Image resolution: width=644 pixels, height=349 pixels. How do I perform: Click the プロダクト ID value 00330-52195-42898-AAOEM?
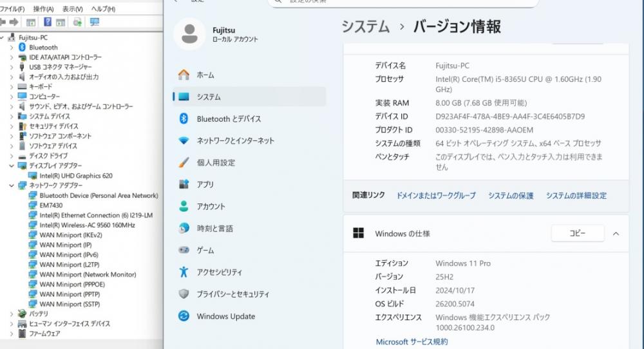pos(484,129)
